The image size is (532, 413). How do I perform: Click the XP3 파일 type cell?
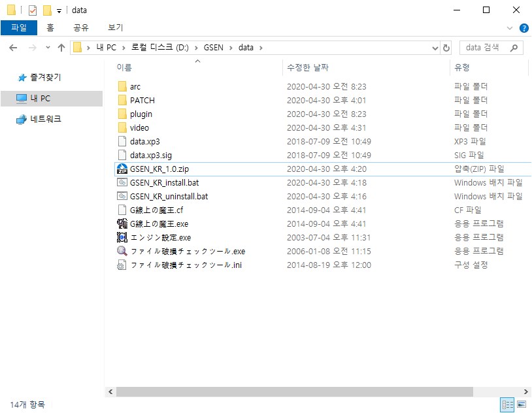(x=470, y=141)
